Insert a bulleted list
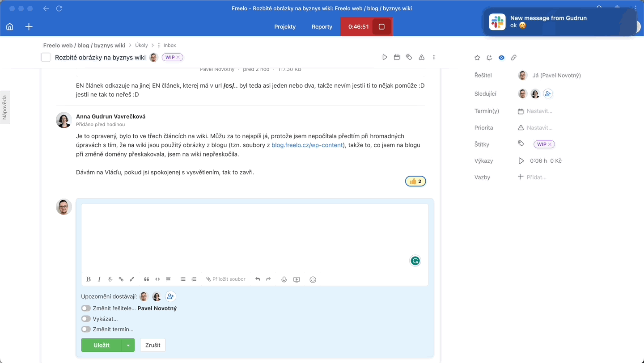Screen dimensions: 644x363 tap(183, 279)
